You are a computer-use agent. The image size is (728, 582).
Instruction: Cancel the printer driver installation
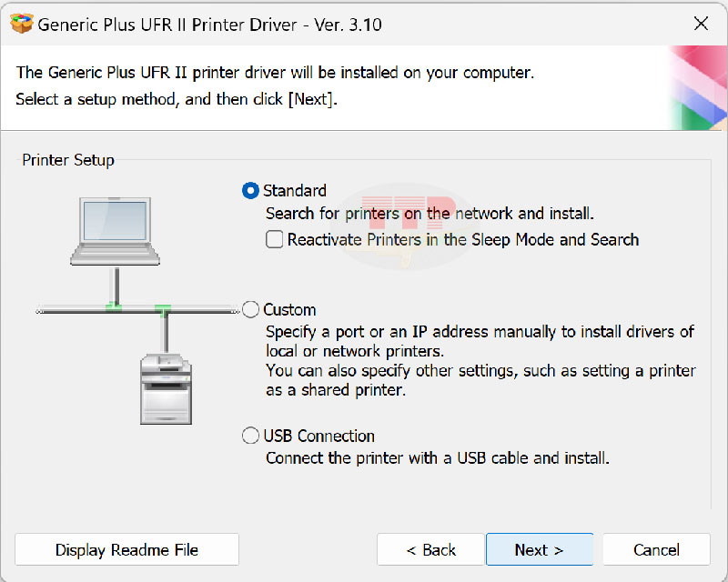(656, 549)
